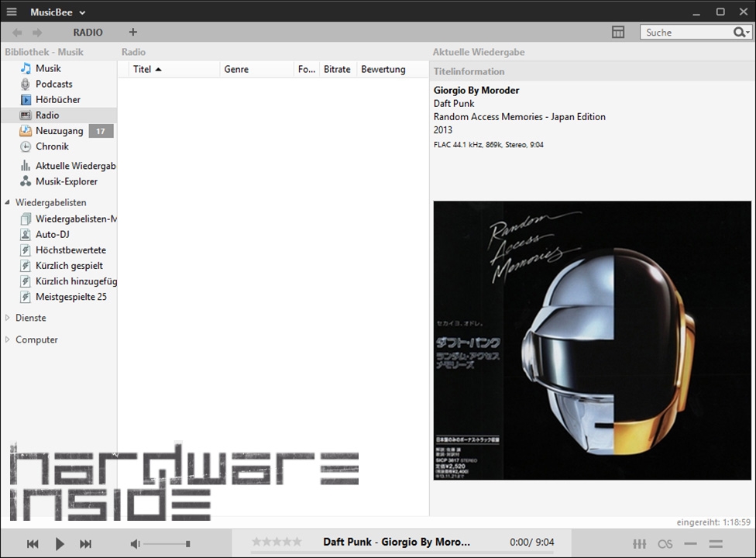Change the panel layout icon
The height and width of the screenshot is (558, 756).
coord(617,33)
